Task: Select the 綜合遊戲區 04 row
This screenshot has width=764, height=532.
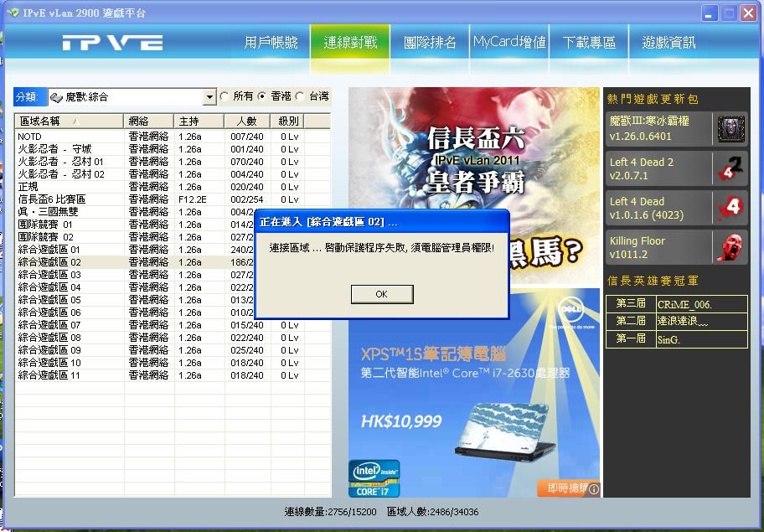Action: click(173, 287)
